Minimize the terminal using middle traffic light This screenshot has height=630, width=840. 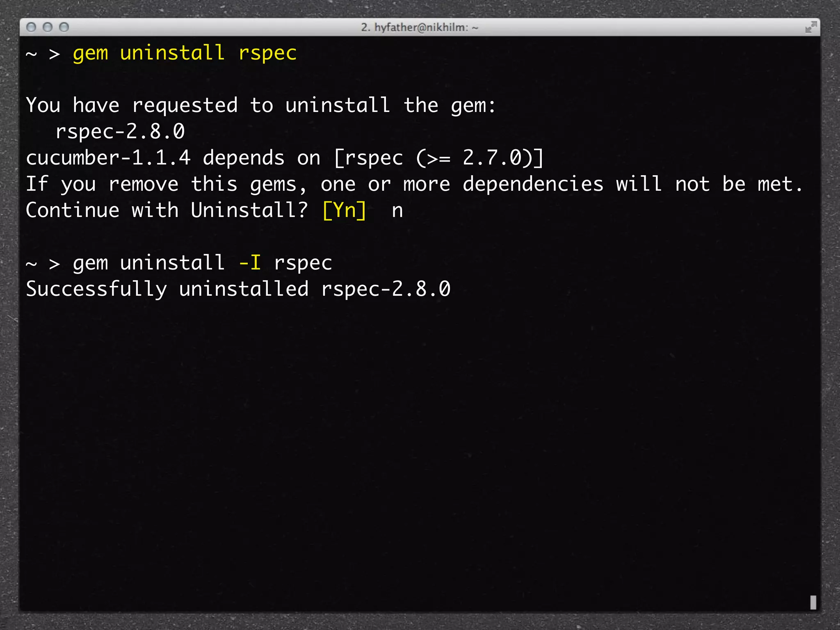[x=48, y=27]
